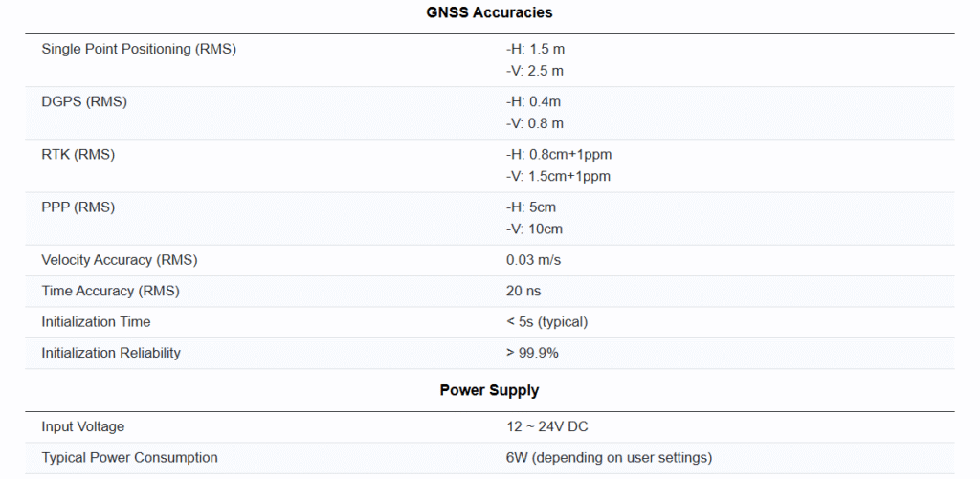Click the Single Point Positioning (RMS) label

pos(139,49)
